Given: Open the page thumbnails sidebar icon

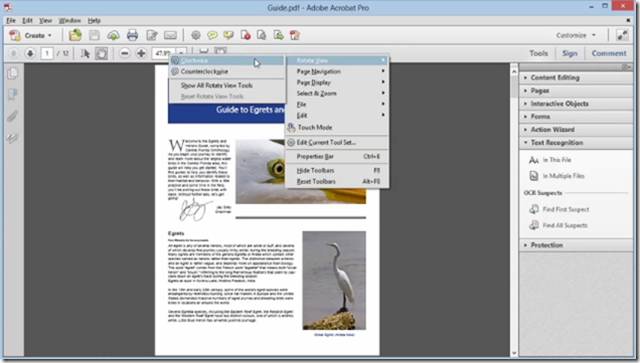Looking at the screenshot, I should (x=13, y=73).
